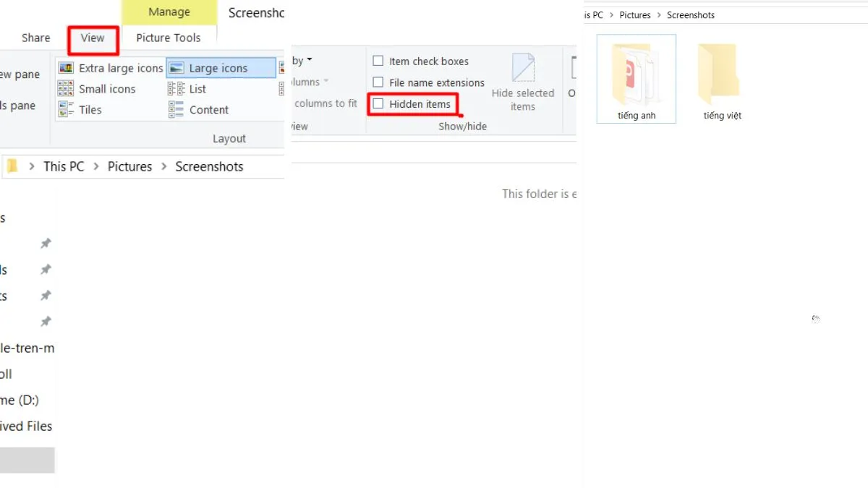Select the Small icons layout
This screenshot has height=488, width=868.
pos(107,89)
